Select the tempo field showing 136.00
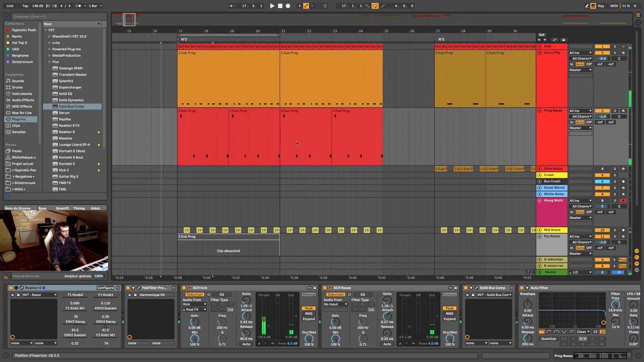644x362 pixels. (x=38, y=6)
